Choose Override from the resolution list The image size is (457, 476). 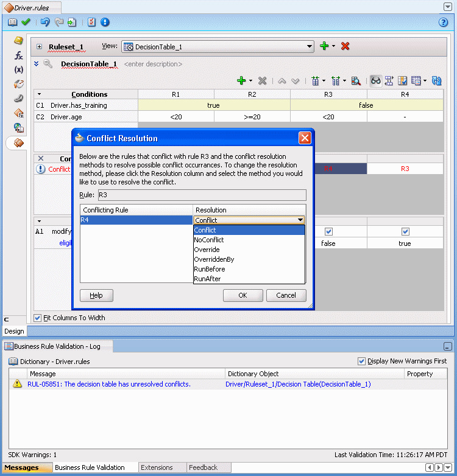point(207,250)
